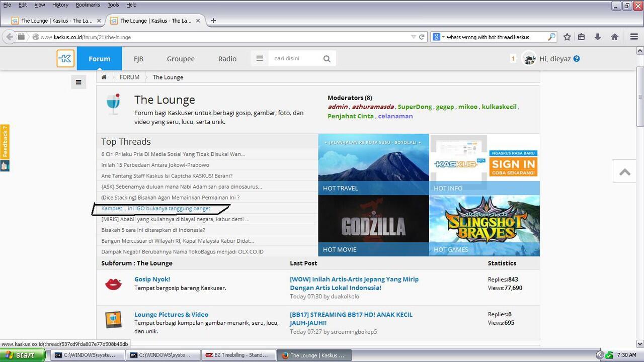644x362 pixels.
Task: Open the thread about Dampak Negatif TokoBagus OLX
Action: click(182, 251)
